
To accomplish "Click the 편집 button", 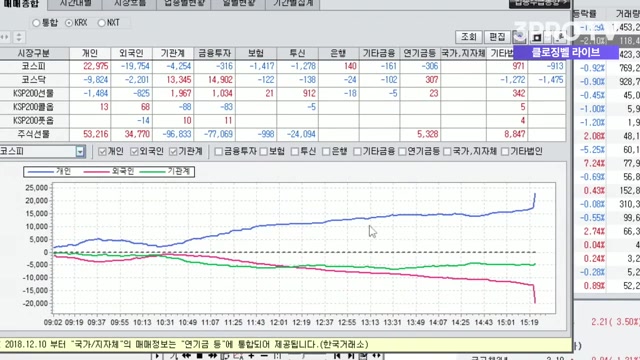I will point(497,37).
